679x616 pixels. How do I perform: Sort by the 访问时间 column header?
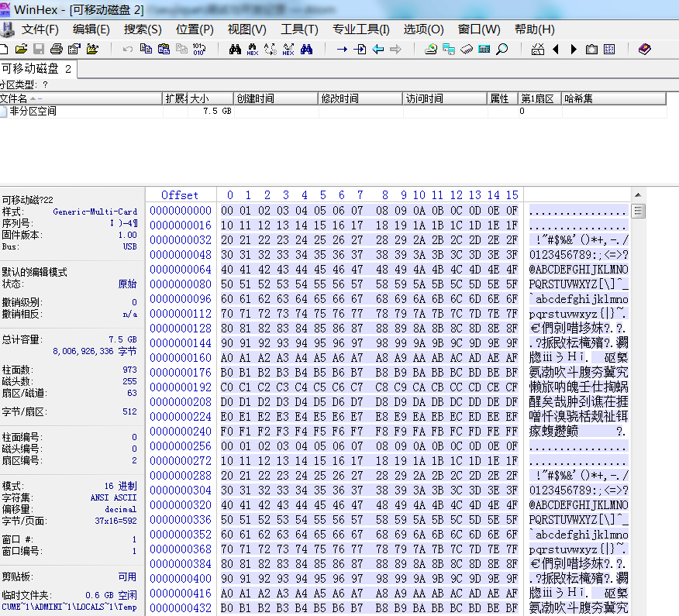tap(444, 98)
